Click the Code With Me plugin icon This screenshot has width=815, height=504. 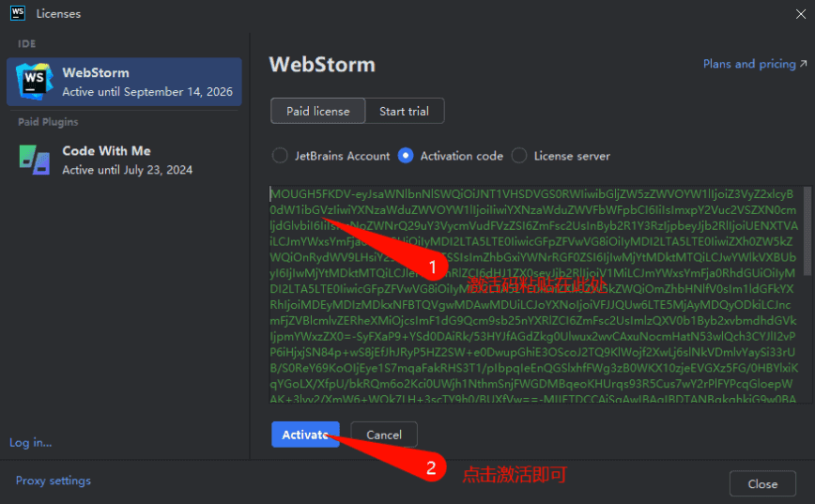pyautogui.click(x=34, y=159)
